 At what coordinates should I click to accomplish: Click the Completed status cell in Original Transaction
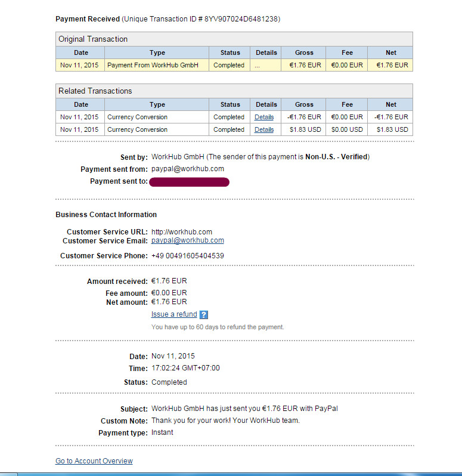[x=230, y=65]
